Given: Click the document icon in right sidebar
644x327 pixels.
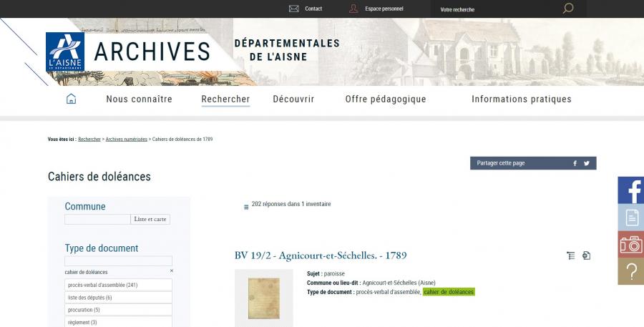Looking at the screenshot, I should (x=631, y=218).
